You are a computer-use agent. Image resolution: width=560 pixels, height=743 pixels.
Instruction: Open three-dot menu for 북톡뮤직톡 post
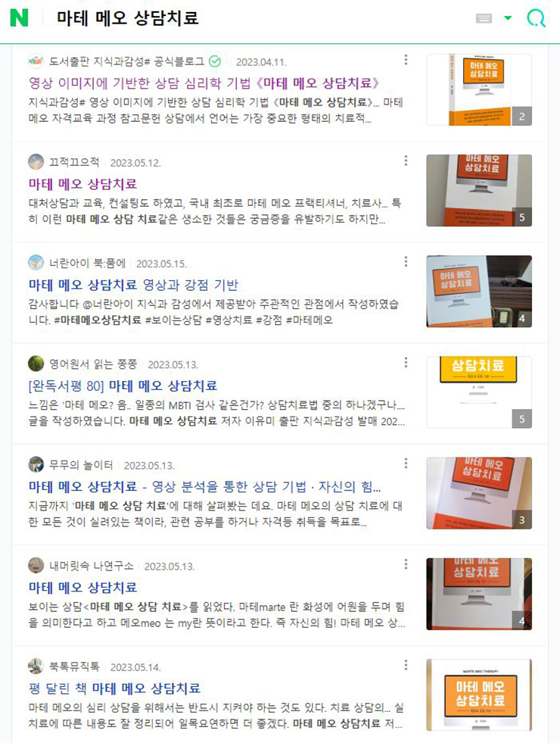coord(406,666)
